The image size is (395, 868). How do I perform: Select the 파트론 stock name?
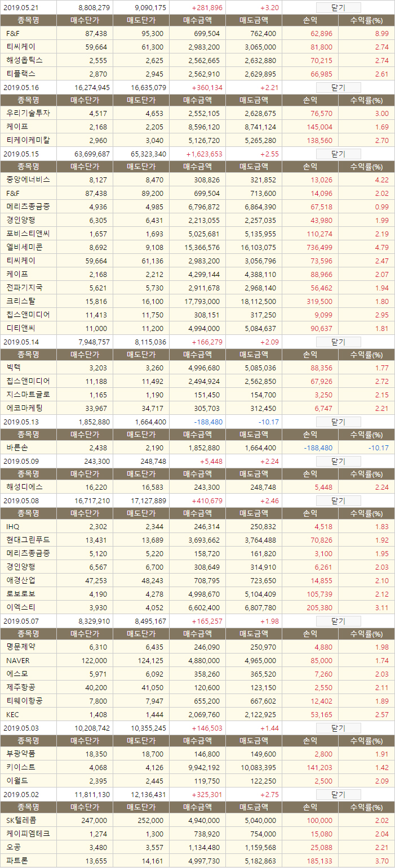pyautogui.click(x=17, y=861)
